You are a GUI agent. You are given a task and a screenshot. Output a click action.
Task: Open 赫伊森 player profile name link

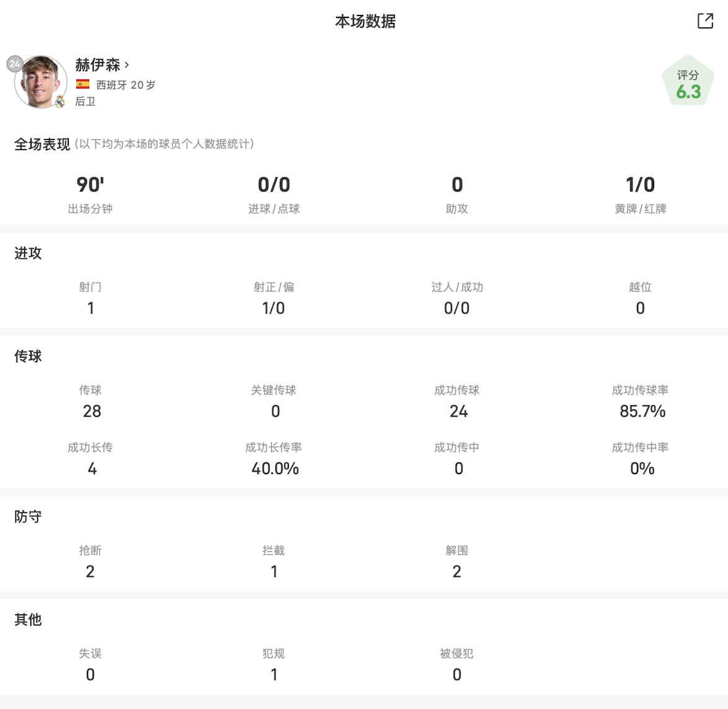pyautogui.click(x=97, y=64)
